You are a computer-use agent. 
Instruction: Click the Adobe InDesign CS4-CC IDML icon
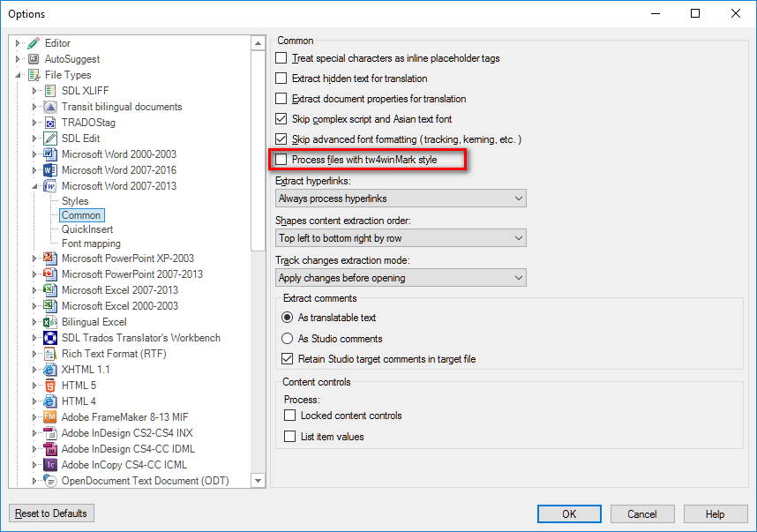50,449
